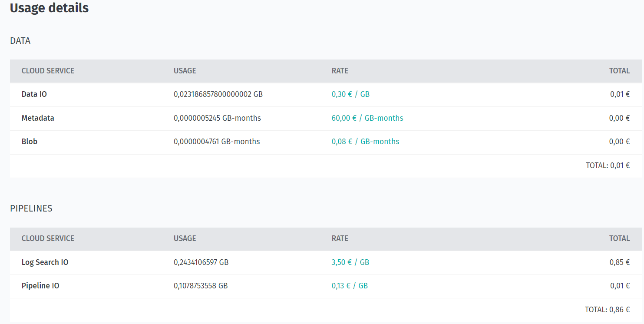
Task: Click the Metadata rate 60,00 € / GB-months
Action: pyautogui.click(x=367, y=118)
